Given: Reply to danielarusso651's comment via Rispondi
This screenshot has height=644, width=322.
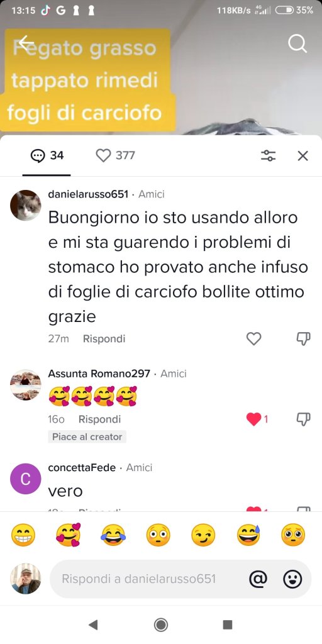Looking at the screenshot, I should point(104,339).
